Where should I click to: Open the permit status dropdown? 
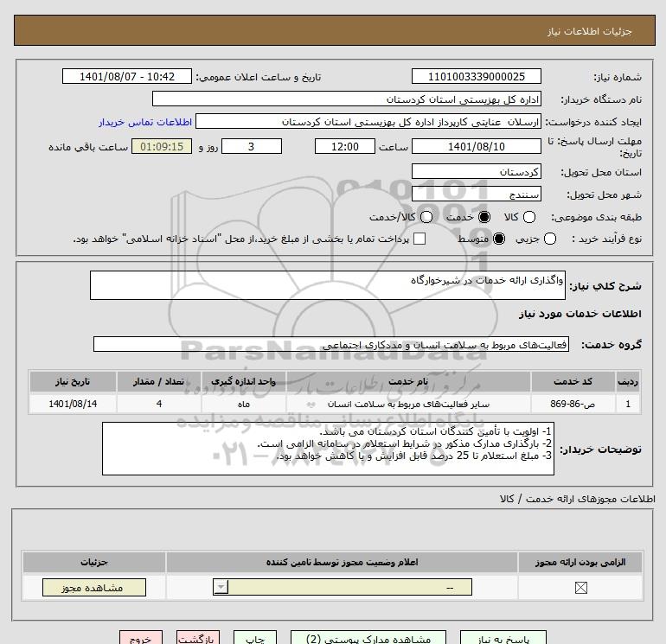pos(343,587)
